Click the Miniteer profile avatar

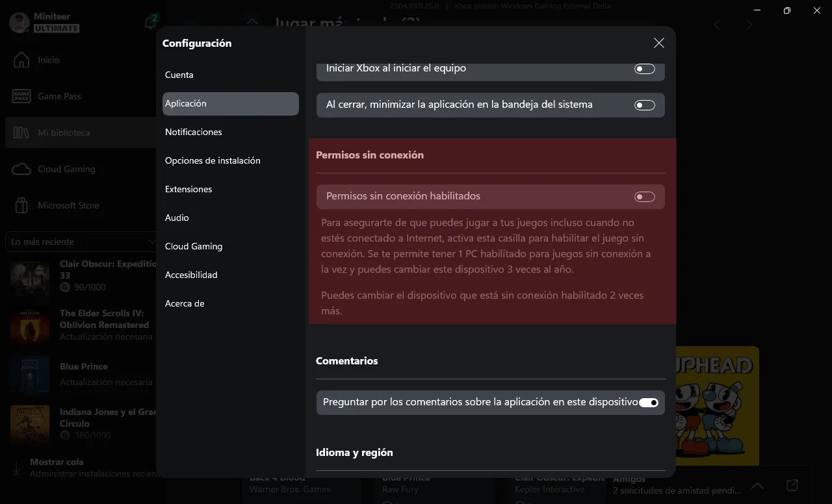click(x=19, y=23)
